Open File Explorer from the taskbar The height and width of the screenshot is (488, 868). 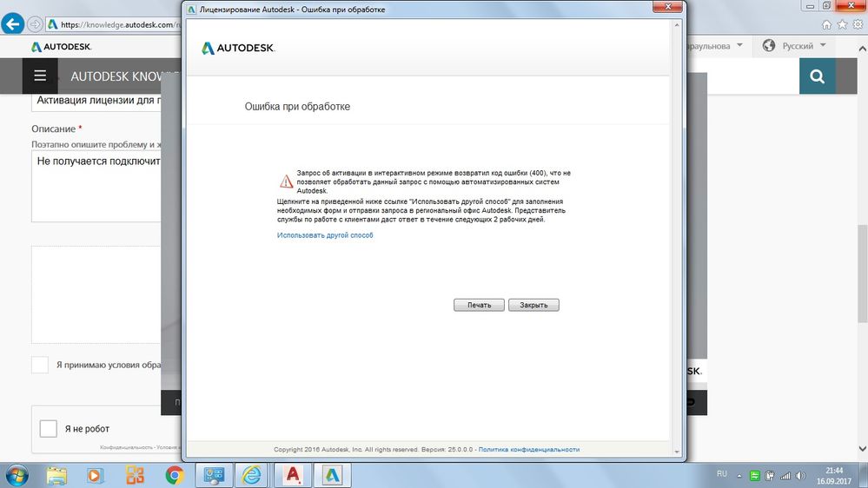pyautogui.click(x=56, y=475)
